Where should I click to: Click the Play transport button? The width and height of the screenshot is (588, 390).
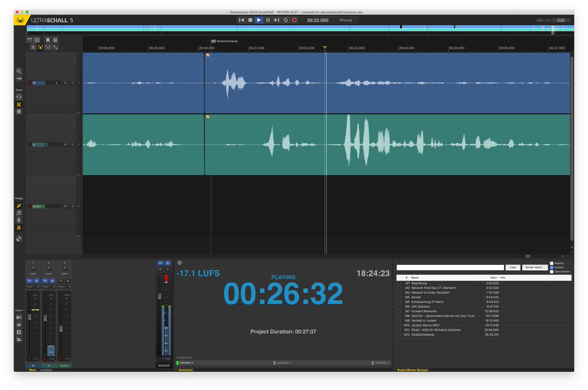(259, 20)
